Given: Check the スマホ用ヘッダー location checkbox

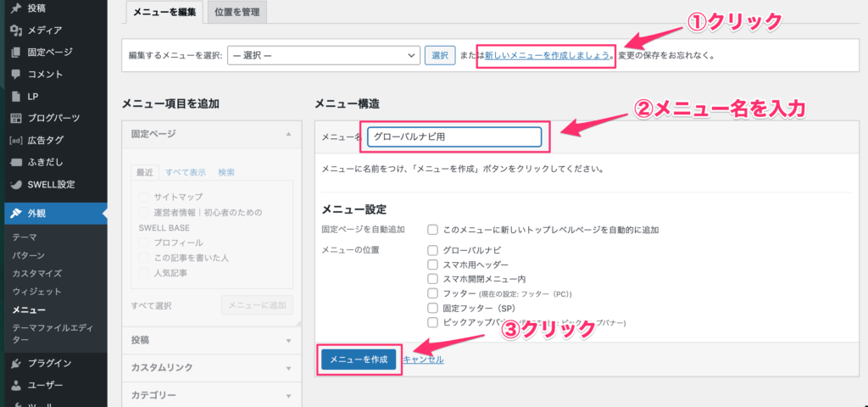Looking at the screenshot, I should [433, 265].
